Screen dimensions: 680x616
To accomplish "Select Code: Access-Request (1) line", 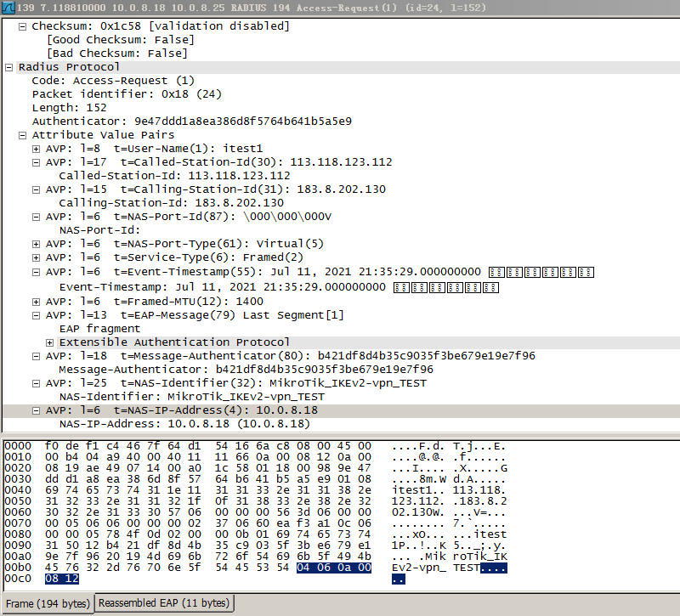I will click(113, 81).
